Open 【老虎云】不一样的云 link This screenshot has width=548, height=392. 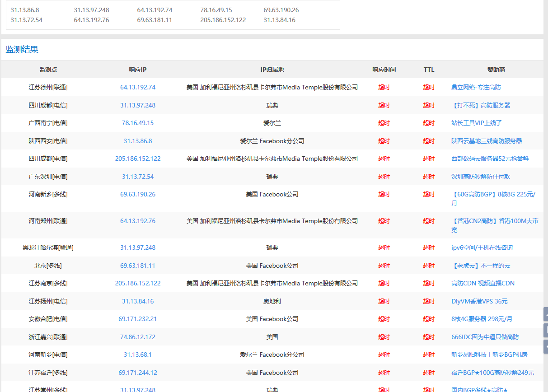coord(482,266)
